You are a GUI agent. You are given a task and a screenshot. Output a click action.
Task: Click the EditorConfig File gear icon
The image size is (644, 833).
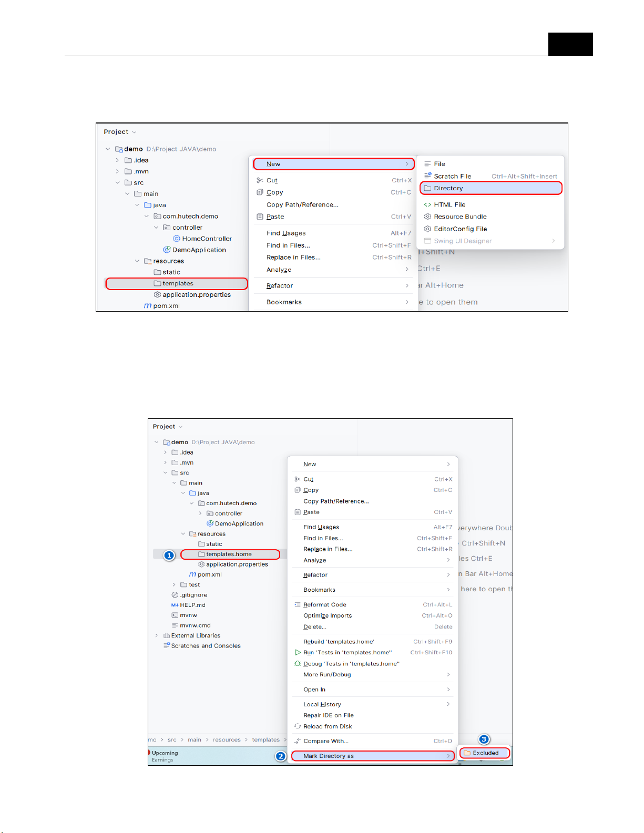coord(428,229)
